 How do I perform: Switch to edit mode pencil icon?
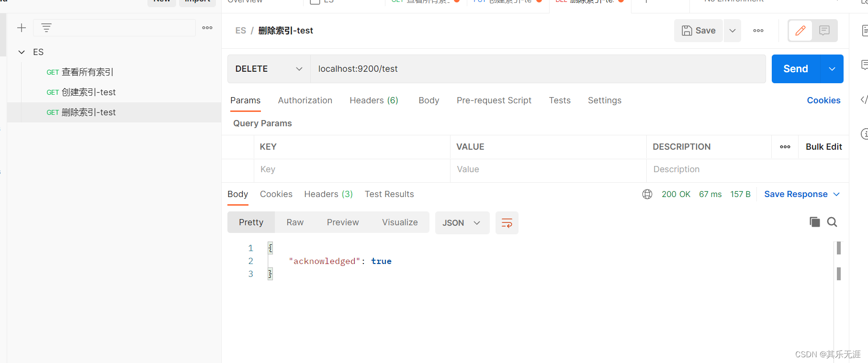pos(800,31)
